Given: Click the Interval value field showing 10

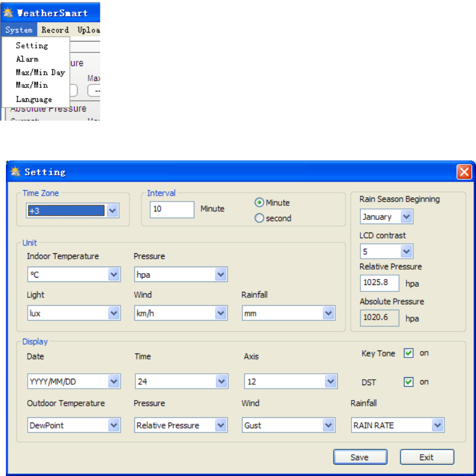Looking at the screenshot, I should [172, 209].
